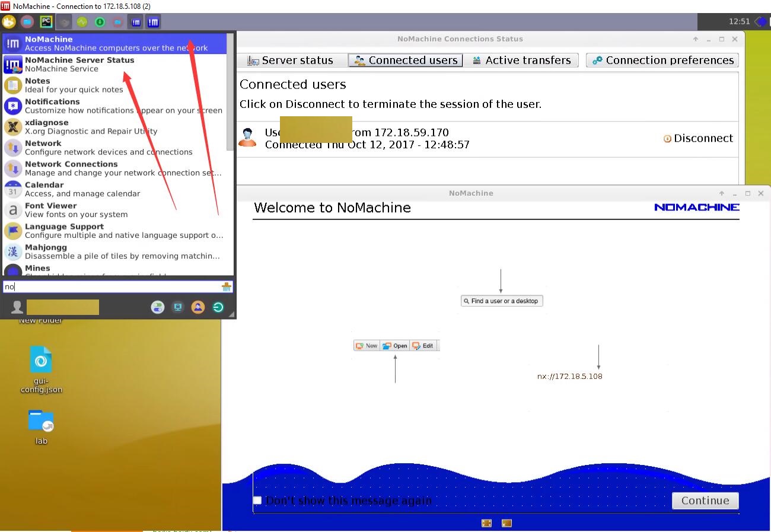Viewport: 771px width, 532px height.
Task: Open the lab folder shortcut on desktop
Action: tap(41, 427)
